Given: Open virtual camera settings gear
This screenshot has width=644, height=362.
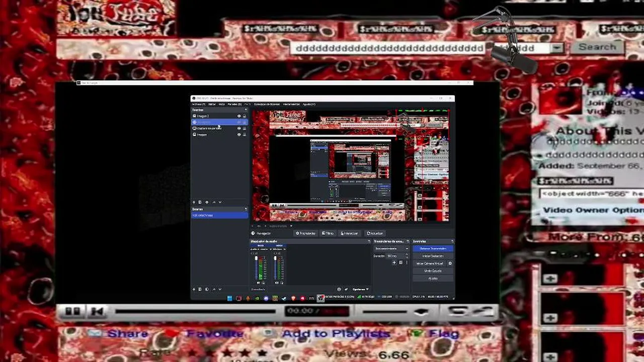Looking at the screenshot, I should [450, 263].
